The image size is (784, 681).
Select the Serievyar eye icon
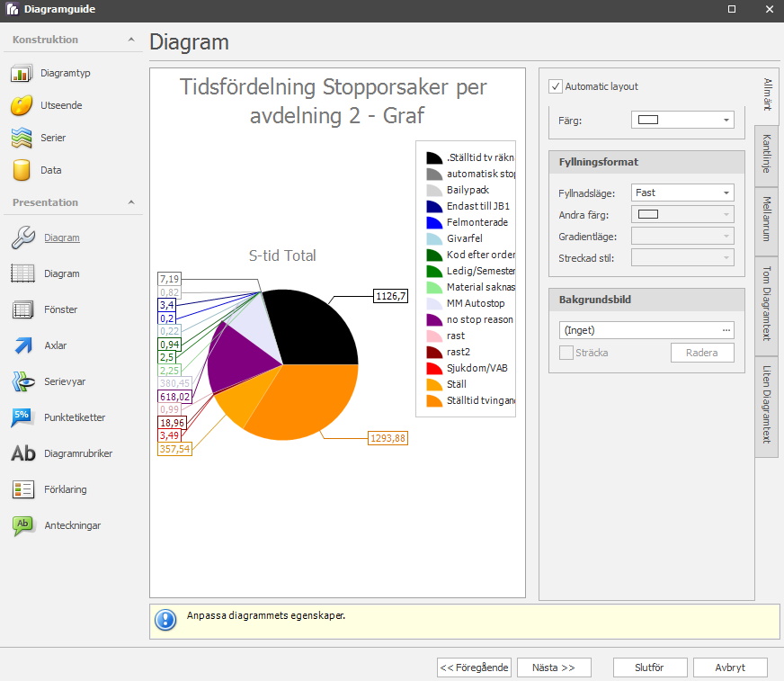pyautogui.click(x=23, y=381)
